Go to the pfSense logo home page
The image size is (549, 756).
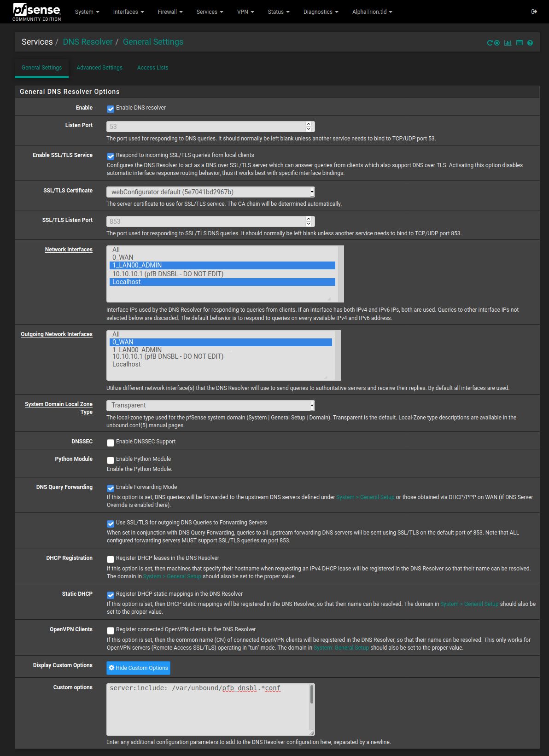(37, 12)
